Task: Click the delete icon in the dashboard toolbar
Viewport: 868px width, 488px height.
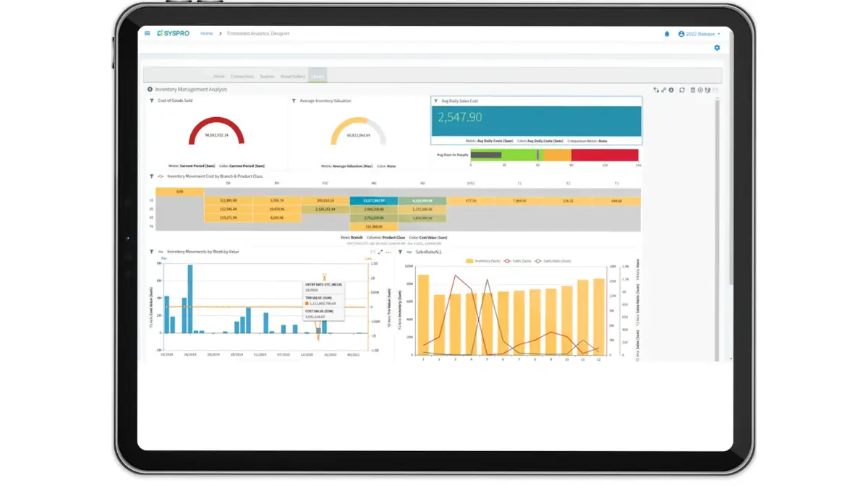Action: tap(694, 90)
